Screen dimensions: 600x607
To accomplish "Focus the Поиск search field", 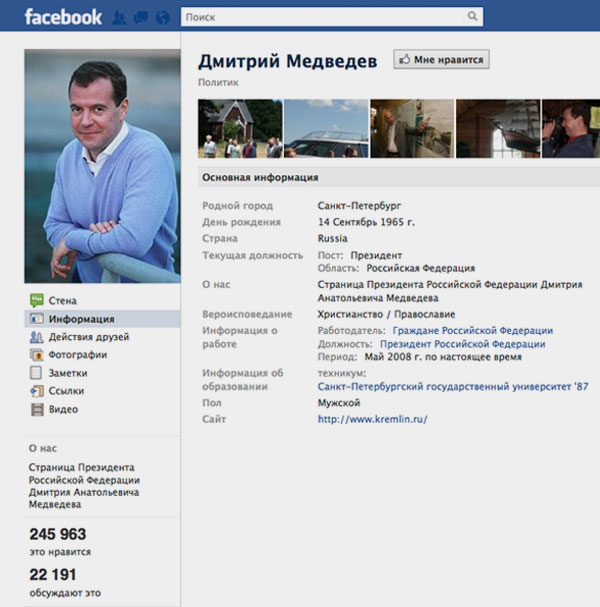I will pyautogui.click(x=332, y=17).
